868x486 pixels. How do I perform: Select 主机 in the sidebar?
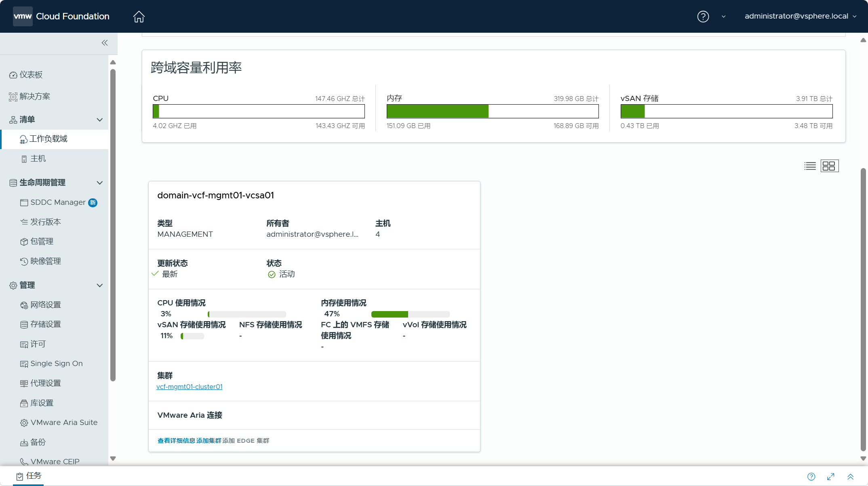click(38, 159)
